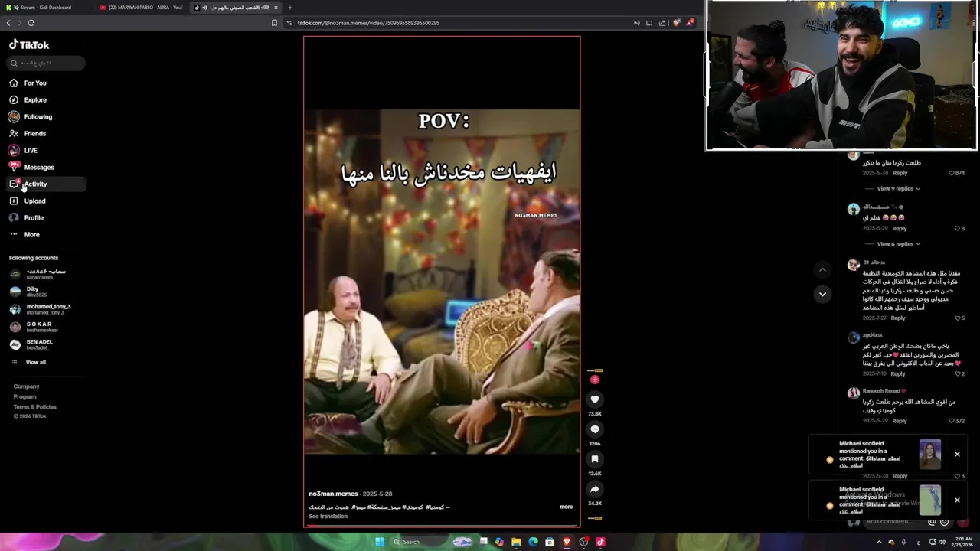The image size is (980, 551).
Task: Expand 'View 6 replies'
Action: pos(898,244)
